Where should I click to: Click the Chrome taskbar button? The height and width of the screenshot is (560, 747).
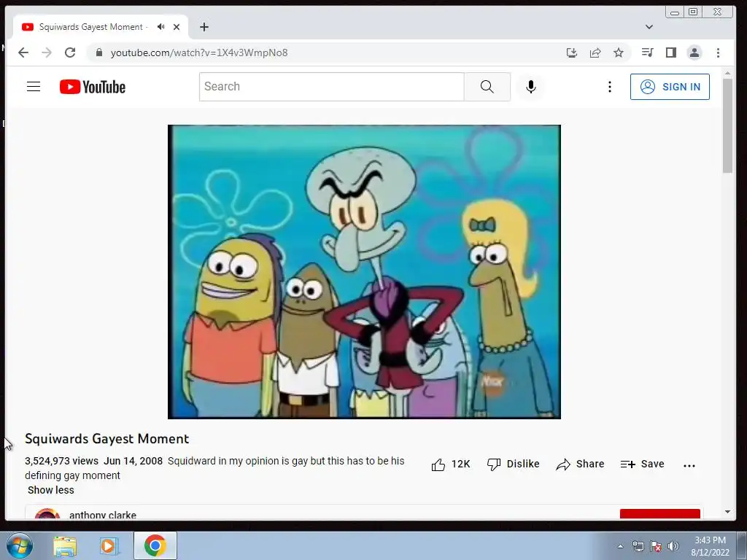(155, 545)
